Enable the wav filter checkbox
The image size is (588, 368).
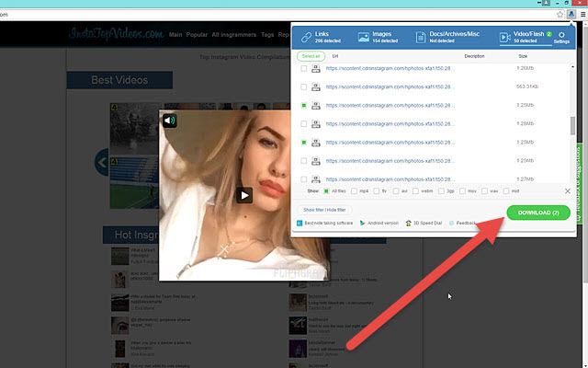tap(484, 191)
